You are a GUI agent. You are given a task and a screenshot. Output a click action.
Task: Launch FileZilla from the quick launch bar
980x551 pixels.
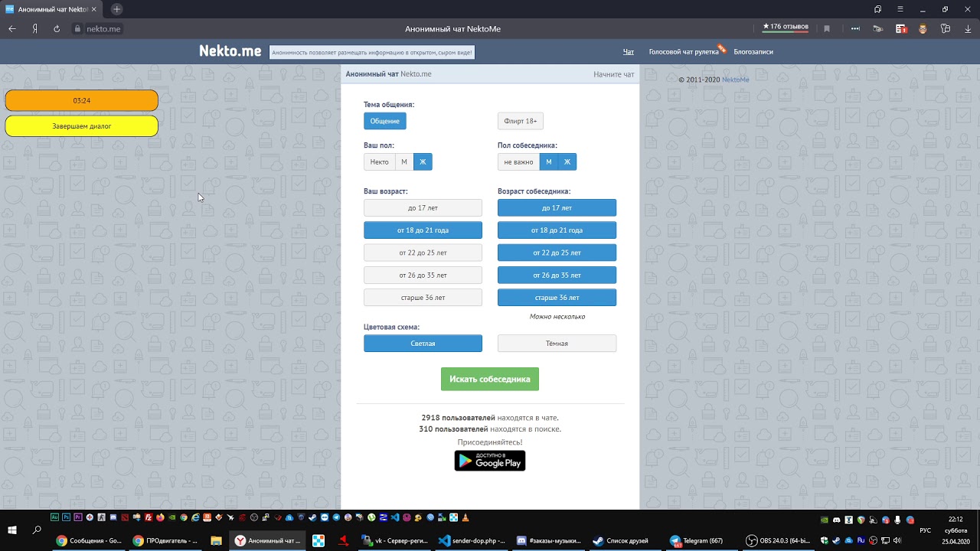149,517
